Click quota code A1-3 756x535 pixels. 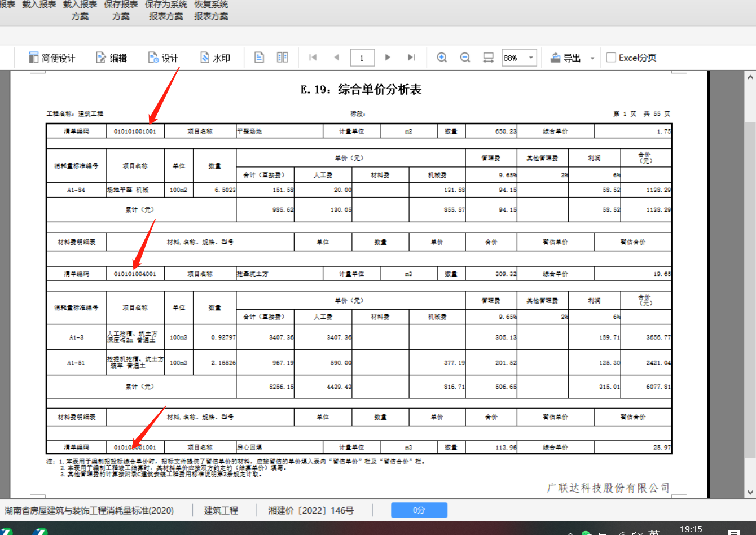(x=76, y=337)
